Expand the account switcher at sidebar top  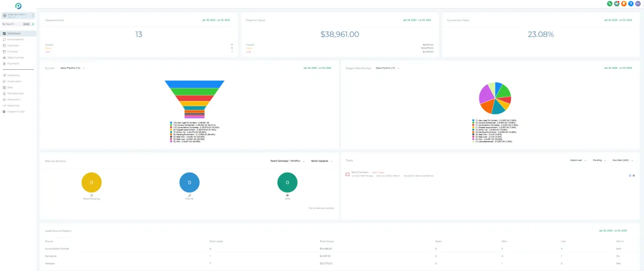click(18, 16)
